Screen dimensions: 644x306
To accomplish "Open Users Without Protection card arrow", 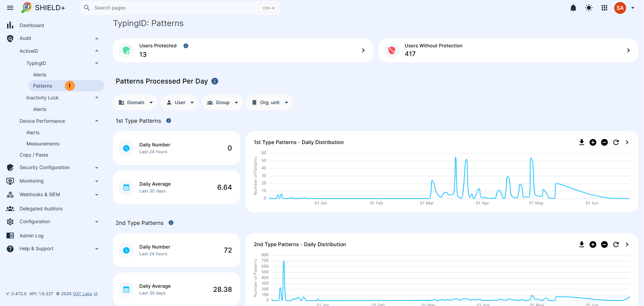I will point(628,50).
